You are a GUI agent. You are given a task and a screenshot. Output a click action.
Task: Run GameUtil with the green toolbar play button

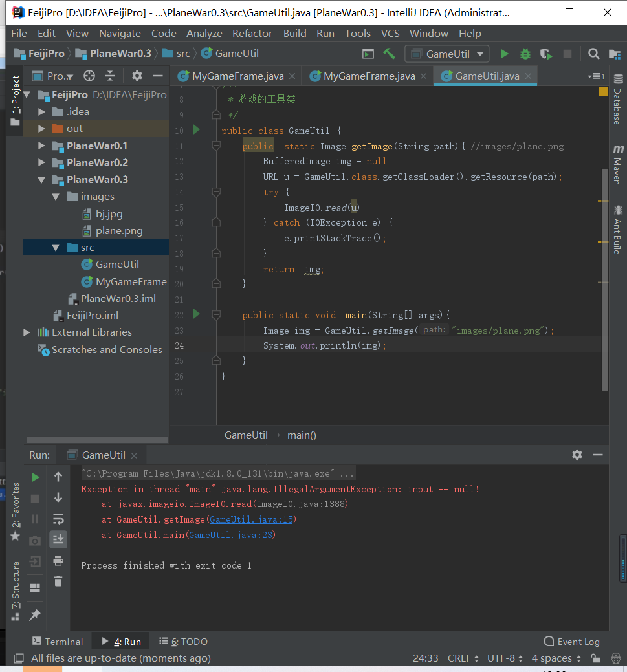[x=504, y=54]
